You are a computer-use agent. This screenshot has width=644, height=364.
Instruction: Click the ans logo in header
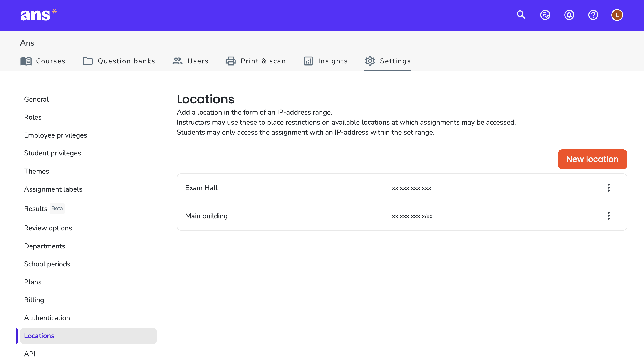[x=39, y=15]
